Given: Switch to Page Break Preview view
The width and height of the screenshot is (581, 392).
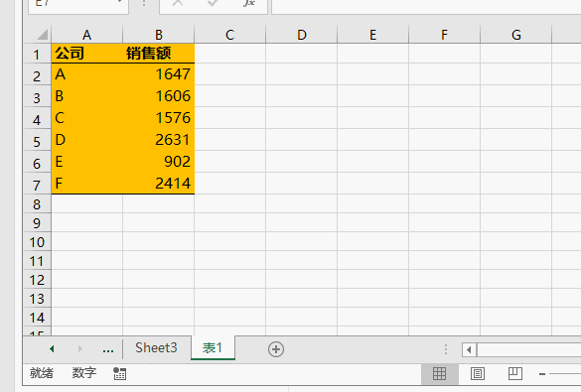Looking at the screenshot, I should click(x=515, y=373).
